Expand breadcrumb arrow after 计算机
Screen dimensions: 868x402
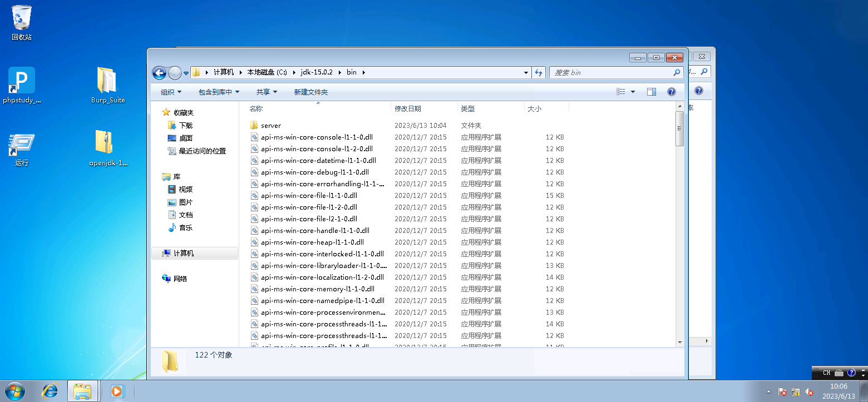coord(241,72)
